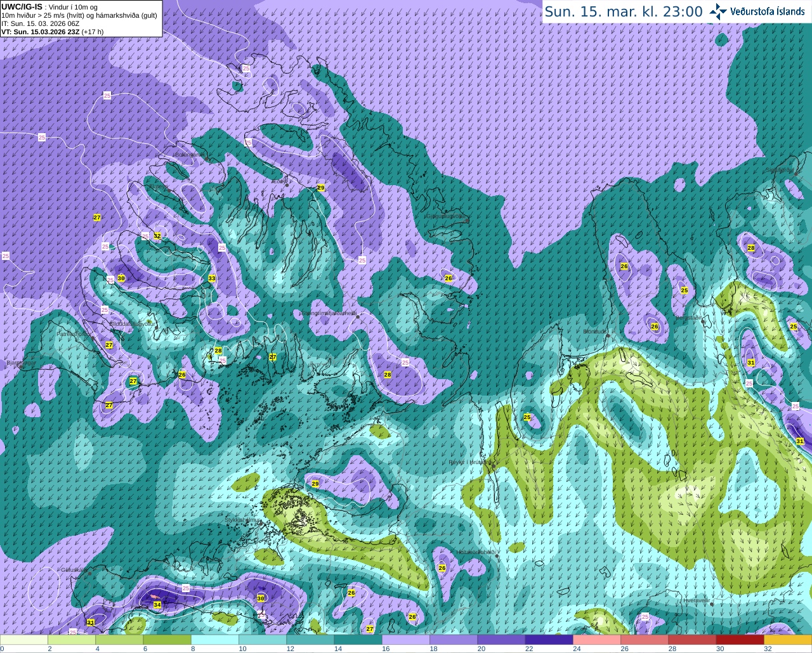Click the 22–24 dark indigo legend swatch
This screenshot has height=653, width=812.
[x=549, y=640]
